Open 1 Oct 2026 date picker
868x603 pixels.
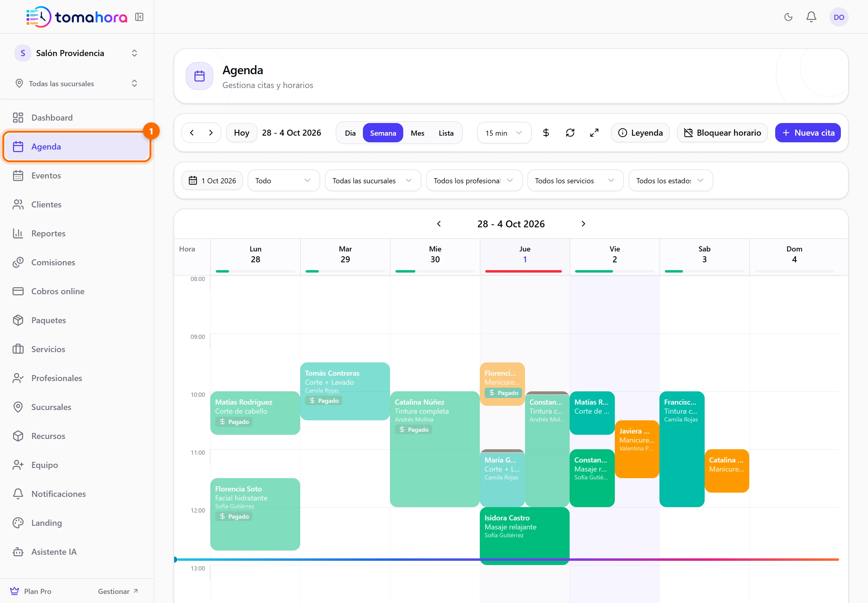pos(212,181)
